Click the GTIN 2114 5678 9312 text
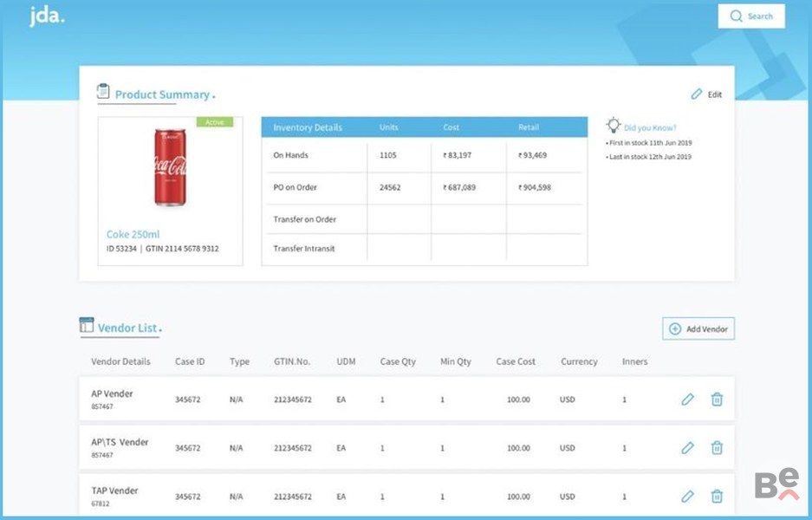Viewport: 812px width, 520px height. 182,249
